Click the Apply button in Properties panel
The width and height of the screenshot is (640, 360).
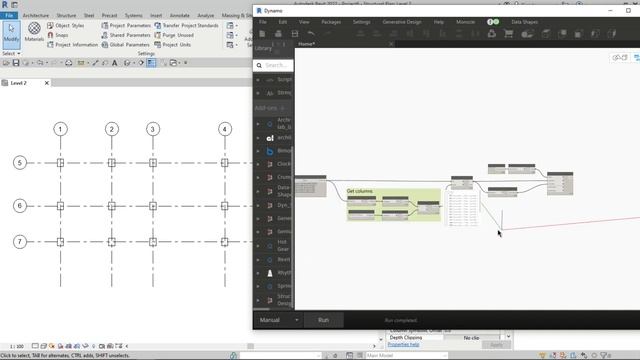point(496,345)
